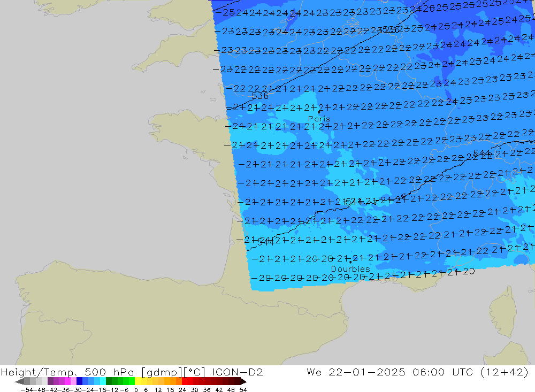The height and width of the screenshot is (392, 535).
Task: Pick the magenta swatch left of -30
Action: tap(67, 381)
